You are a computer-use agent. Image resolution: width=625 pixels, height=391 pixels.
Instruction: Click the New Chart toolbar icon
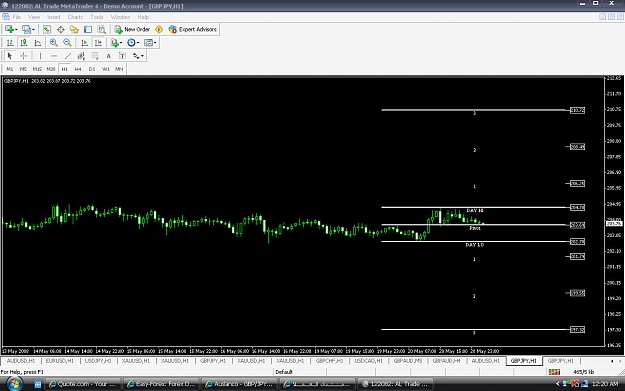[10, 29]
